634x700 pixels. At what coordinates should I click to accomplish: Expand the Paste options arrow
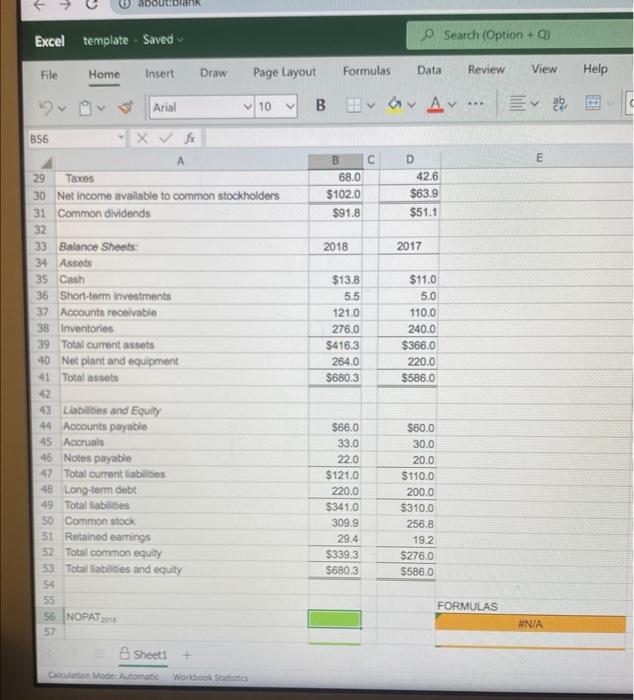tap(101, 108)
